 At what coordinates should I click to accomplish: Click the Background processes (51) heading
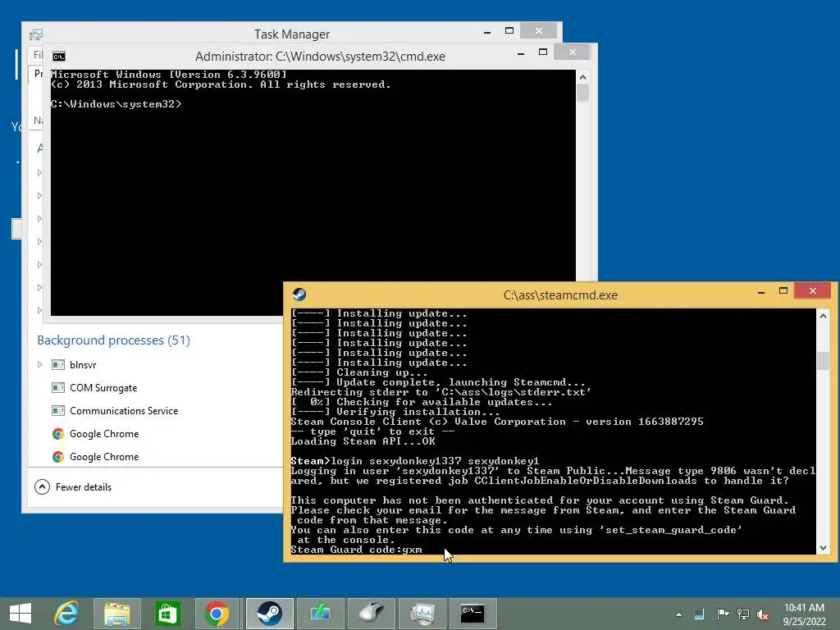click(x=113, y=340)
